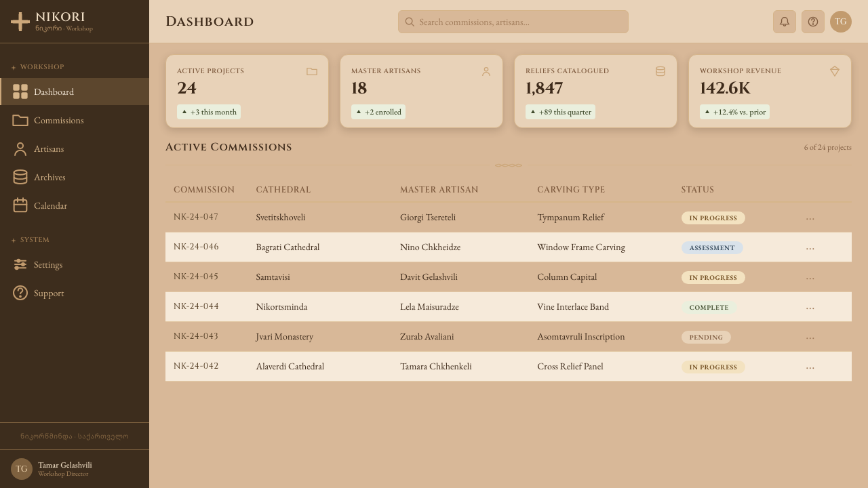868x488 pixels.
Task: Click the Settings sliders icon in sidebar
Action: pyautogui.click(x=20, y=264)
